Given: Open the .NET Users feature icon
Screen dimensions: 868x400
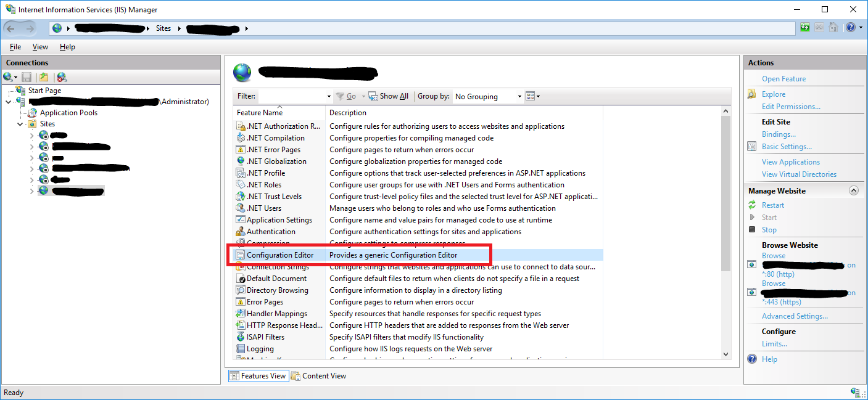Looking at the screenshot, I should 241,208.
